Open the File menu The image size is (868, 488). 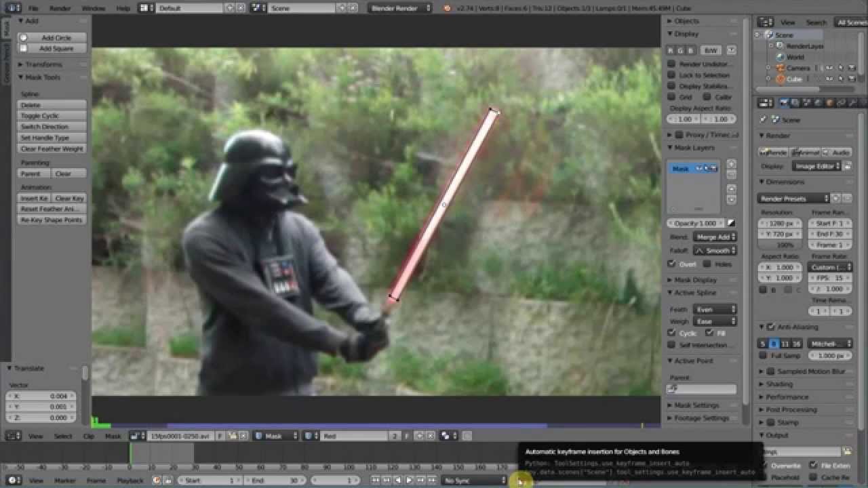(x=33, y=8)
